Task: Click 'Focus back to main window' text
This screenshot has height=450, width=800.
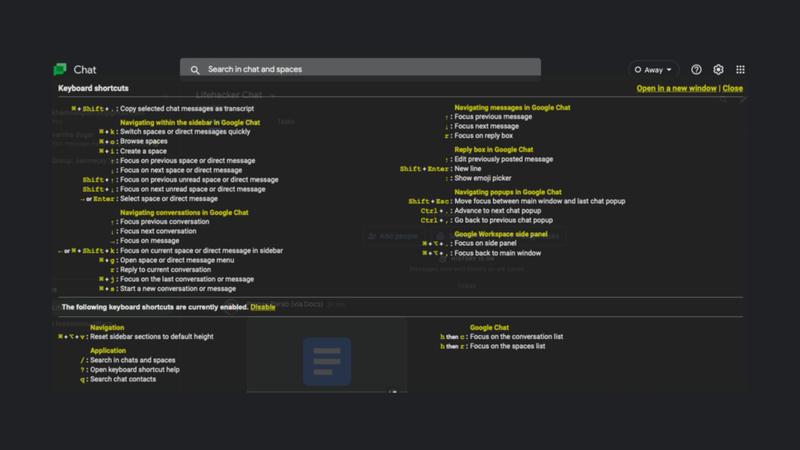Action: click(x=498, y=253)
